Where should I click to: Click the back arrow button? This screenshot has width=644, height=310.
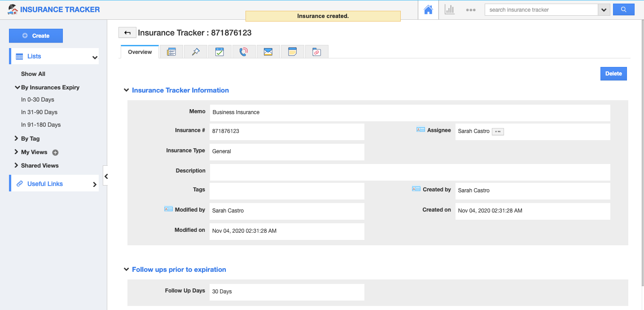click(x=127, y=33)
